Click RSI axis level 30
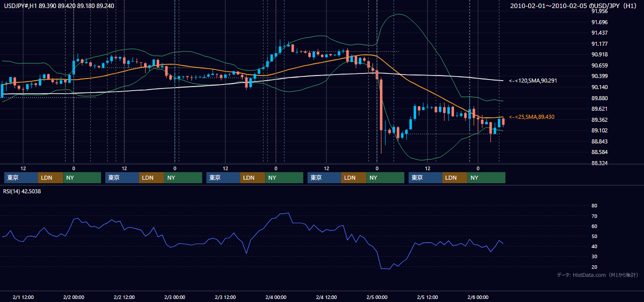 [x=594, y=257]
